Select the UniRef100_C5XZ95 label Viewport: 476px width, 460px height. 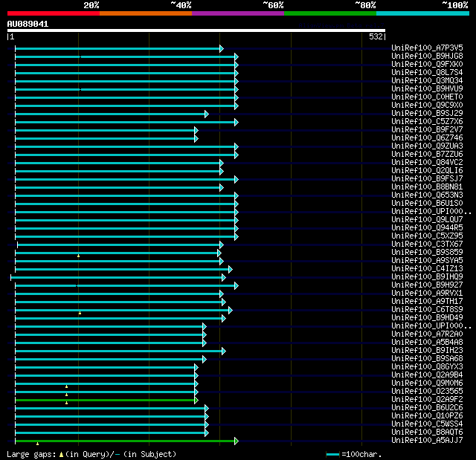coord(427,236)
